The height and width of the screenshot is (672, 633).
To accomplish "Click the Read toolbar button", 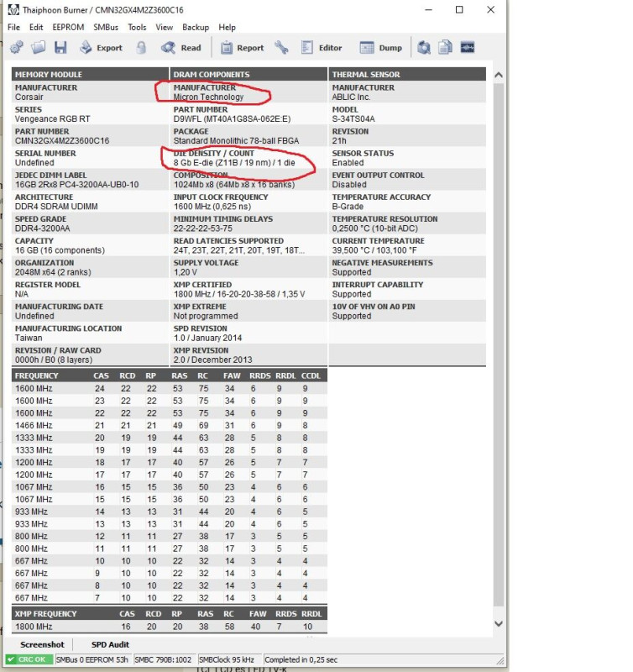I will (180, 48).
